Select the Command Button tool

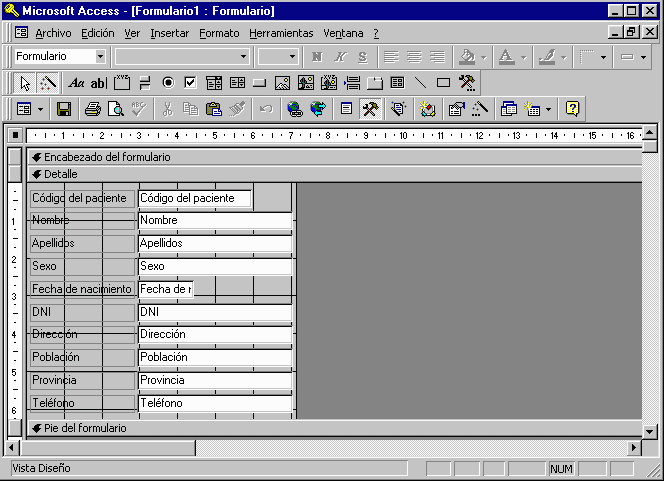(x=260, y=83)
